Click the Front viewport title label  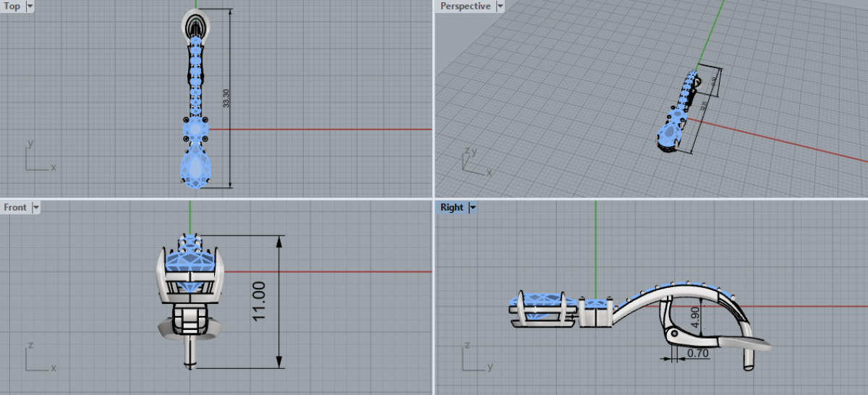tap(15, 208)
